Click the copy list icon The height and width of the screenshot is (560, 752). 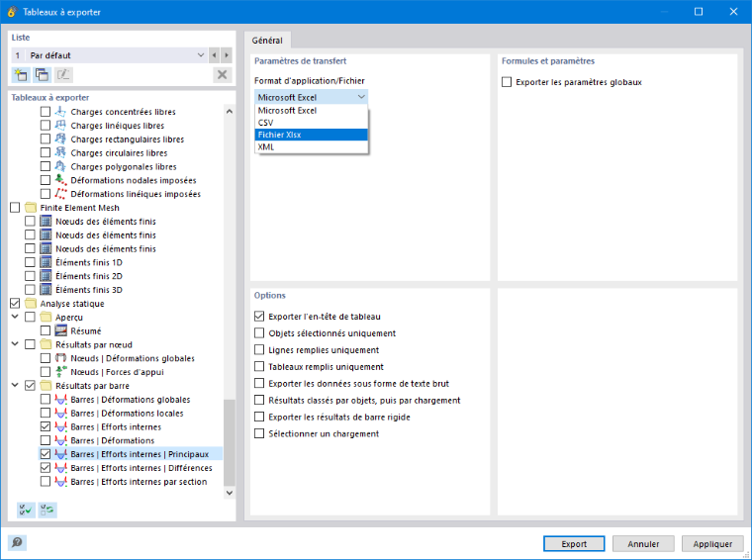[42, 75]
